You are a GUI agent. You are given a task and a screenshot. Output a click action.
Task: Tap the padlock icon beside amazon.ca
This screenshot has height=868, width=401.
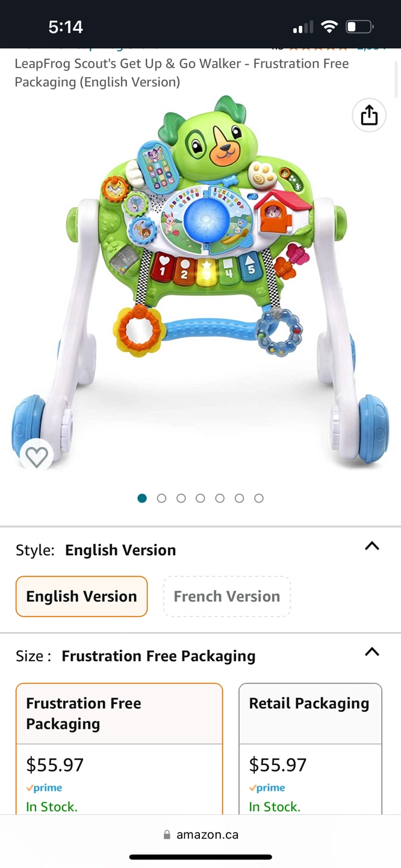click(167, 835)
